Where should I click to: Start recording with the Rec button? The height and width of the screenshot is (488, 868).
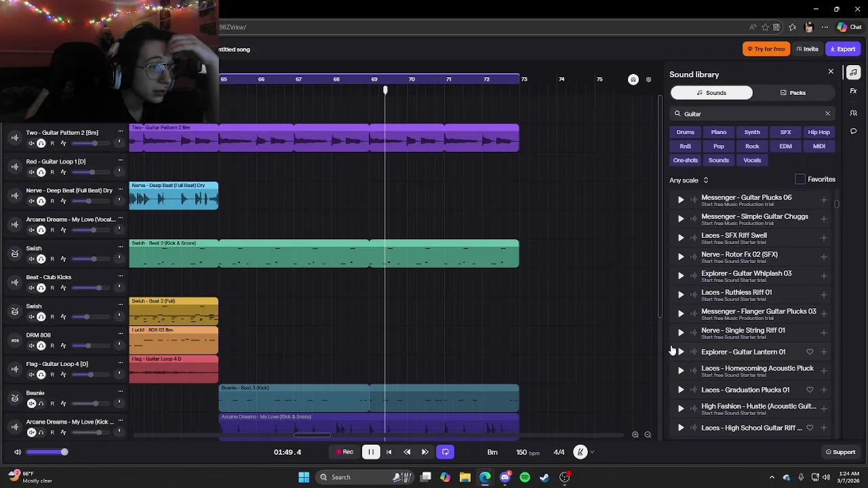344,452
